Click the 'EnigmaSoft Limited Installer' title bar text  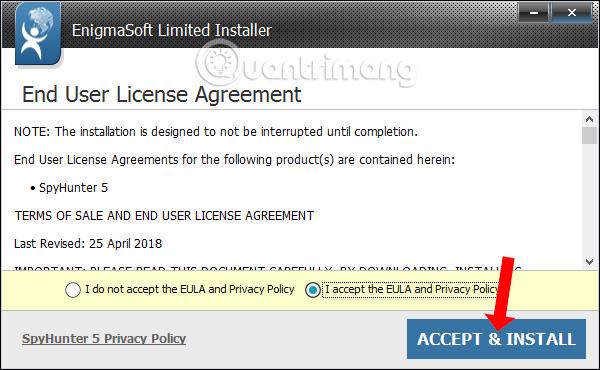(172, 31)
